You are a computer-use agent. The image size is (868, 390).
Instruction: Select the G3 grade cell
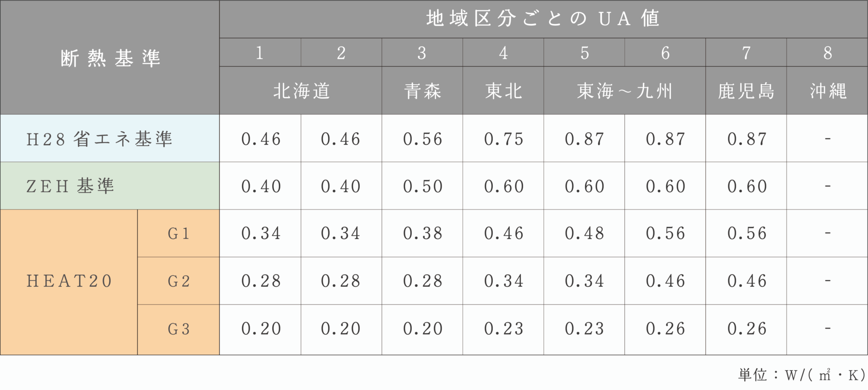pos(179,329)
